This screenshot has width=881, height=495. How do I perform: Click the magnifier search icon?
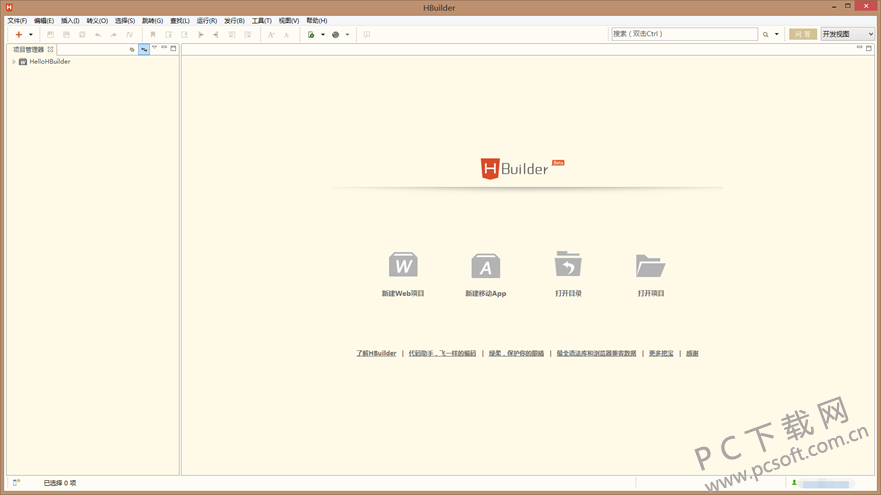click(765, 34)
